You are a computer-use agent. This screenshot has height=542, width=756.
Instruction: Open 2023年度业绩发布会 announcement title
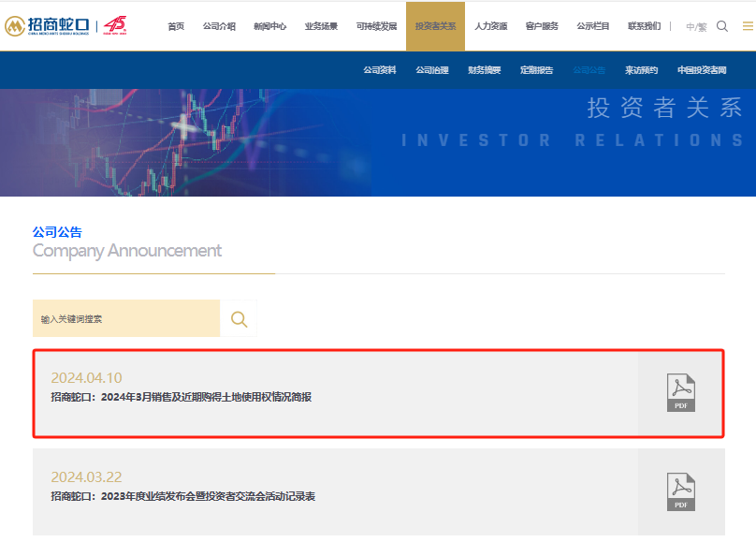tap(183, 496)
